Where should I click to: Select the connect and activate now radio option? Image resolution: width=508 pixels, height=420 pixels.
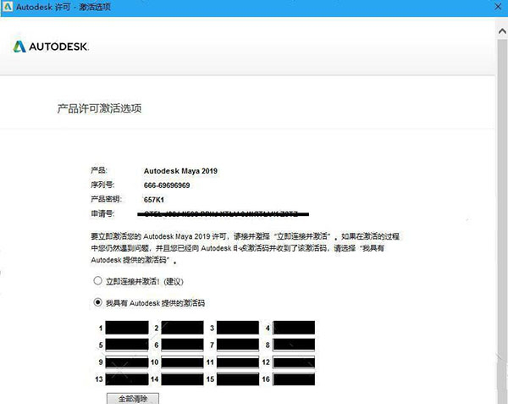[97, 280]
